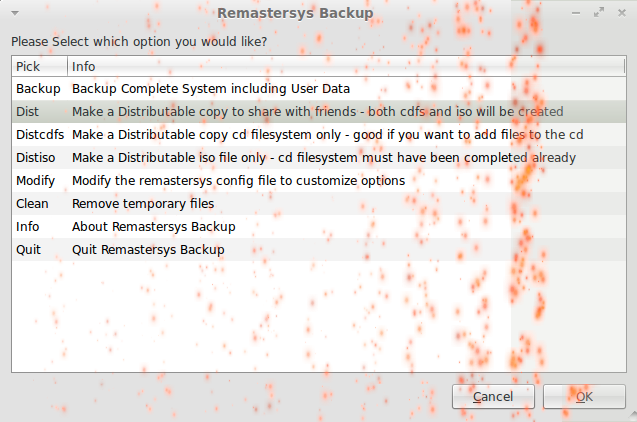Select the Dist distributable copy option
637x422 pixels.
(x=29, y=112)
